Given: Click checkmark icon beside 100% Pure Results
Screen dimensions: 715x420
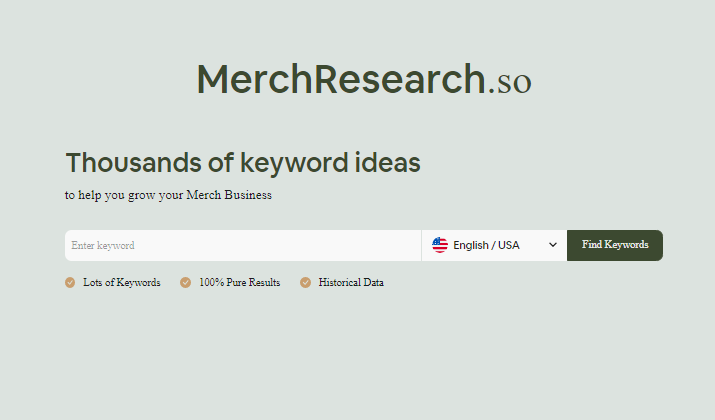Looking at the screenshot, I should coord(185,283).
